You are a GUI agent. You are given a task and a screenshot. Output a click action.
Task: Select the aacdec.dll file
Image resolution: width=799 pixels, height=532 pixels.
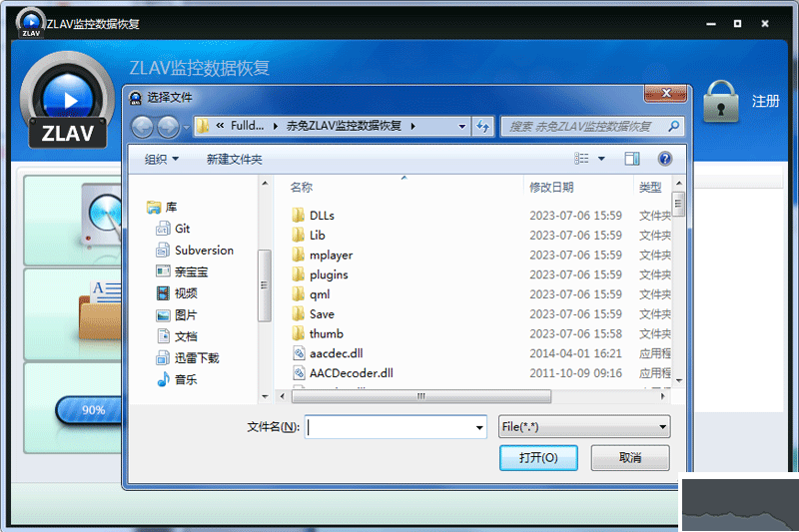[x=328, y=353]
